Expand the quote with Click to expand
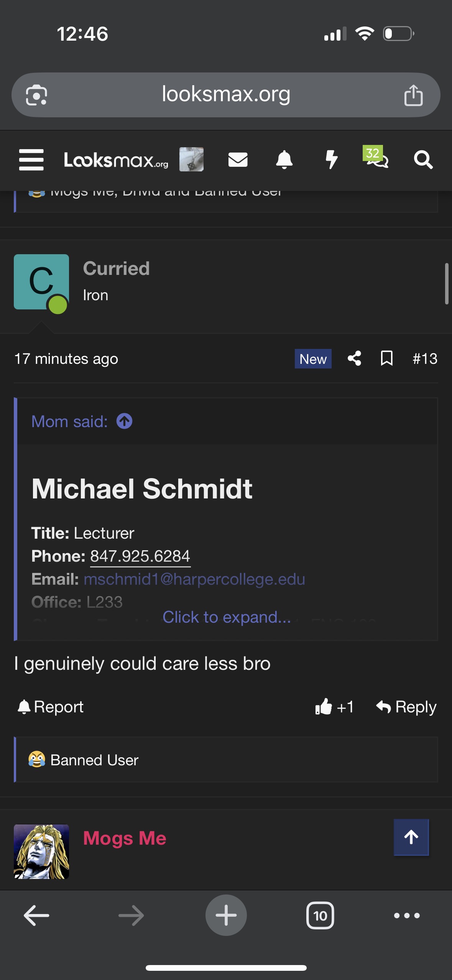Screen dimensions: 452x980 (x=227, y=617)
